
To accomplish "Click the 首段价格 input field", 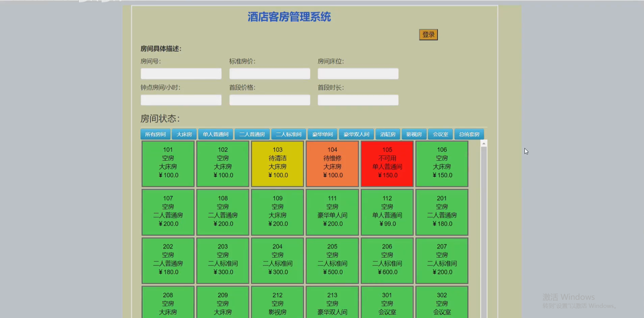I will [x=269, y=100].
